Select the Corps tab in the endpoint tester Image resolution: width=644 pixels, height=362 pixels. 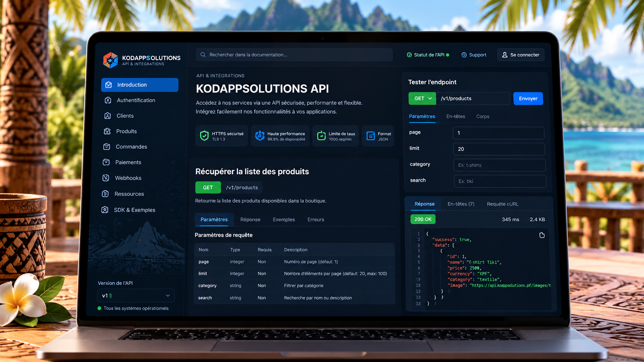pos(483,117)
